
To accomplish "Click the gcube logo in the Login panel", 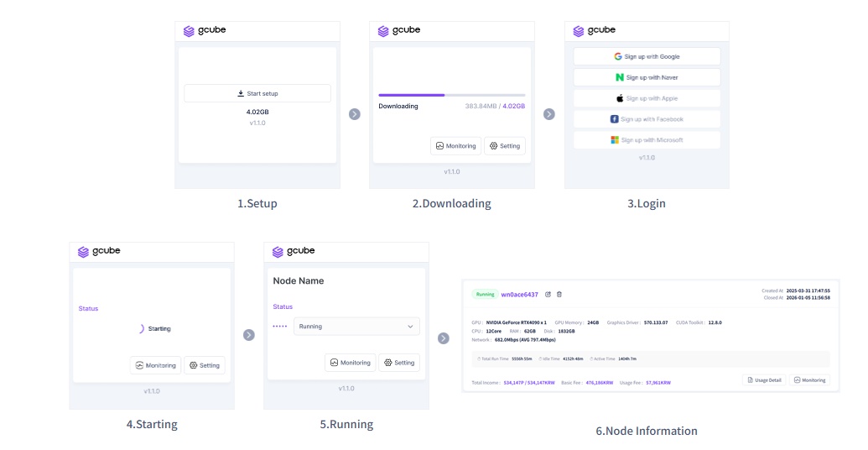I will pyautogui.click(x=594, y=30).
